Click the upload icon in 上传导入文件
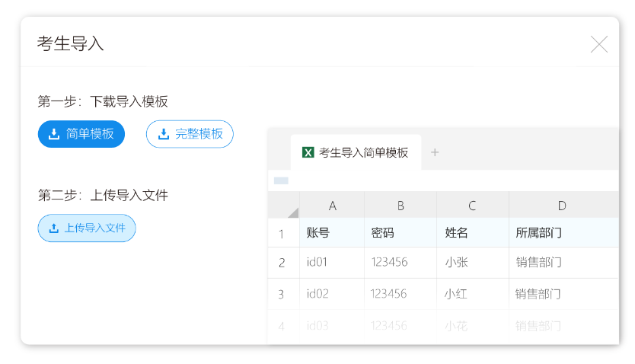This screenshot has height=364, width=635. (53, 228)
